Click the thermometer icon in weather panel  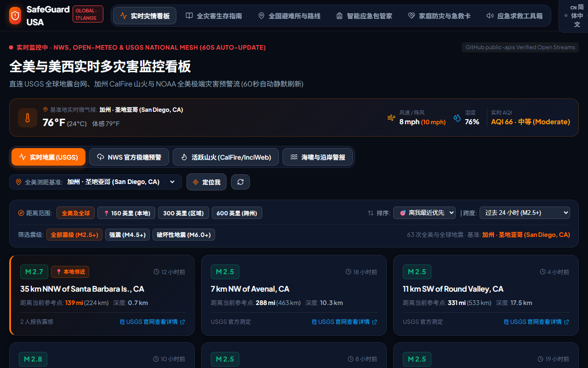pos(28,118)
